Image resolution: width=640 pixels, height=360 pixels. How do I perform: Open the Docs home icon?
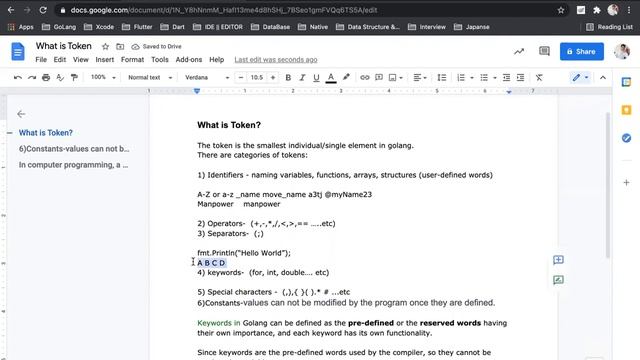coord(18,51)
